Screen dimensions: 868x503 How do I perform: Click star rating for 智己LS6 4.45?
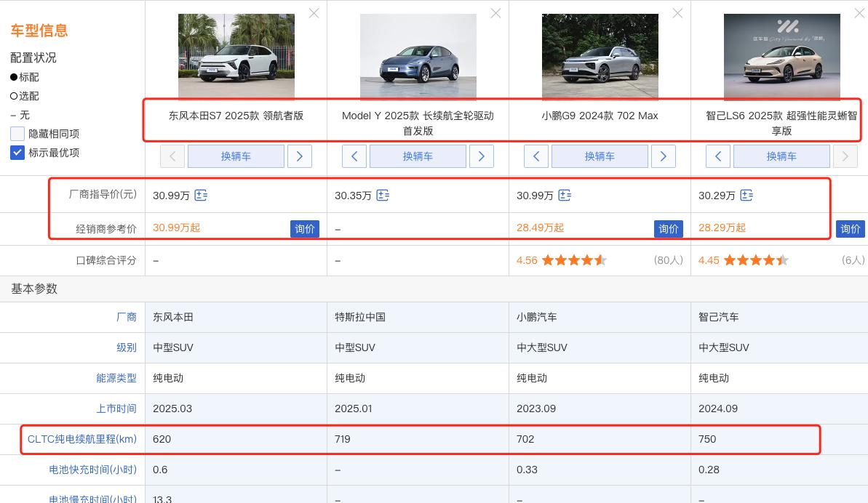click(x=756, y=260)
